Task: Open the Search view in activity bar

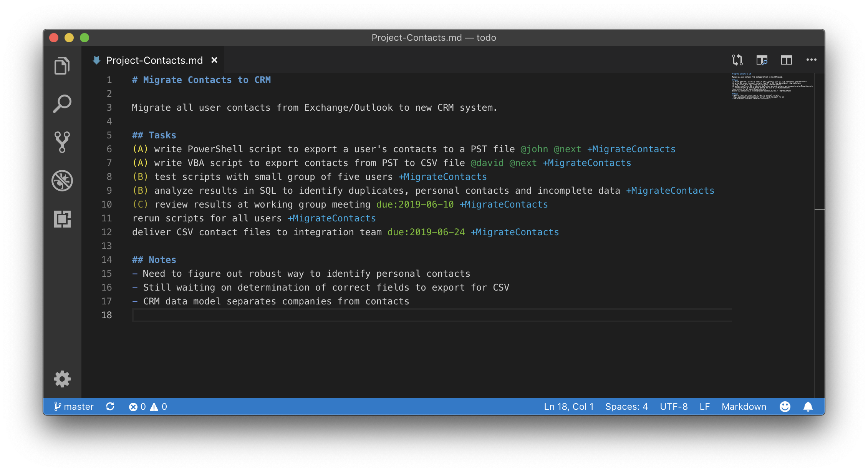Action: coord(62,104)
